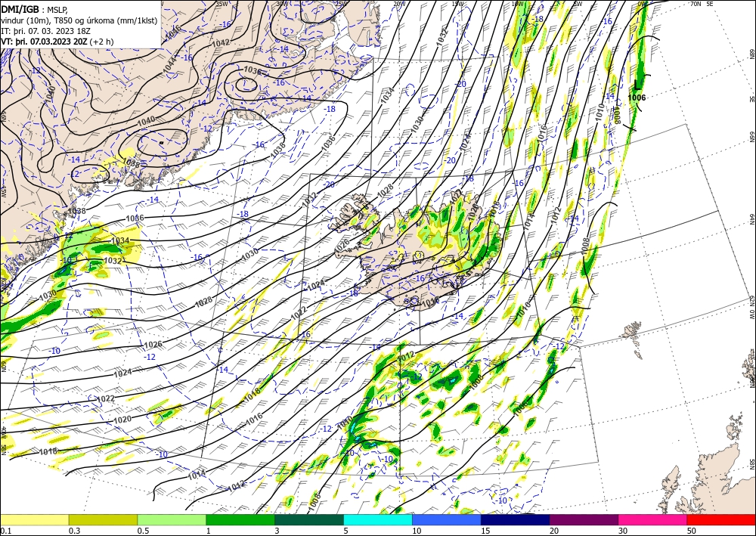Screen dimensions: 756x536
Task: Click the '15W' longitude label at top
Action: pos(458,3)
